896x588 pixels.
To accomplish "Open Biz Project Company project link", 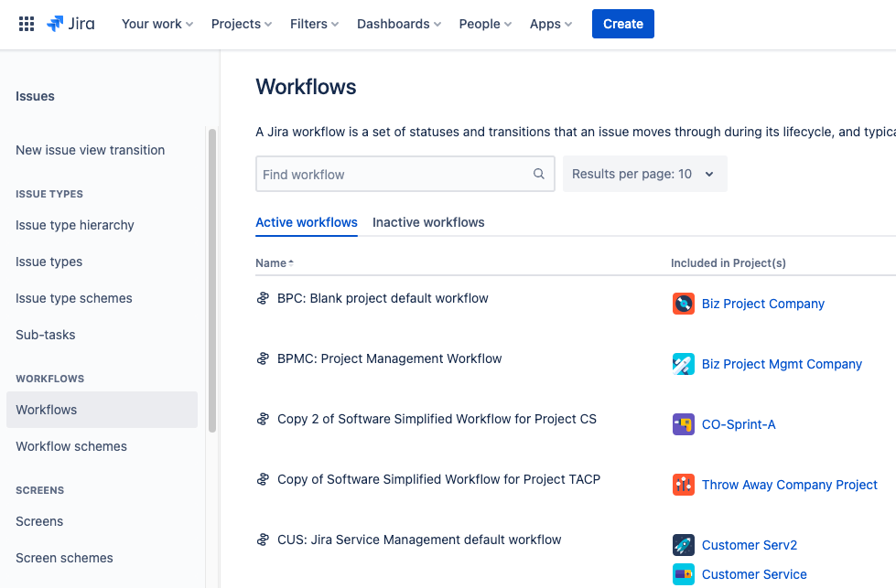I will (x=763, y=304).
